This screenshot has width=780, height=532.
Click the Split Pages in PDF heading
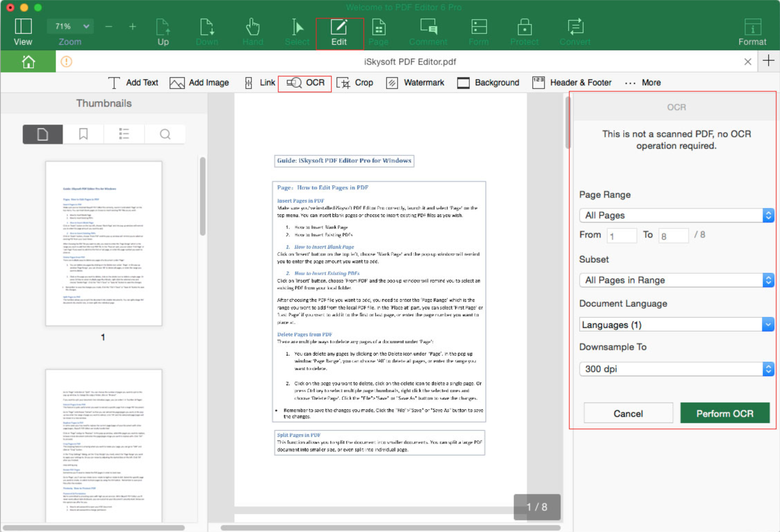(x=299, y=435)
